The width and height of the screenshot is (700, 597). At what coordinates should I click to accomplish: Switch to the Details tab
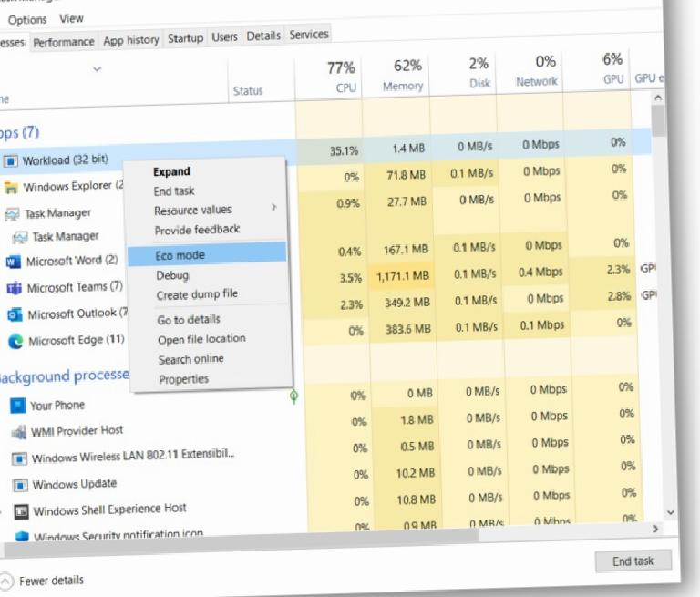point(263,36)
